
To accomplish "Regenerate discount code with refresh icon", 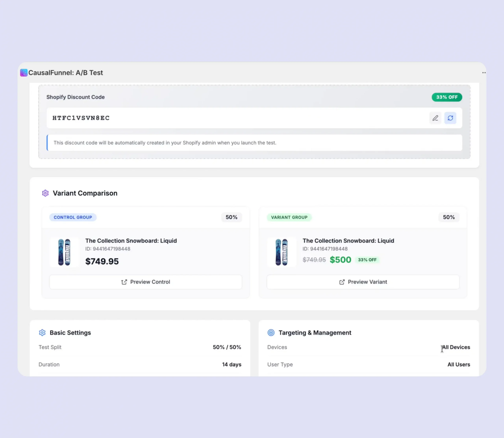I will pos(450,118).
